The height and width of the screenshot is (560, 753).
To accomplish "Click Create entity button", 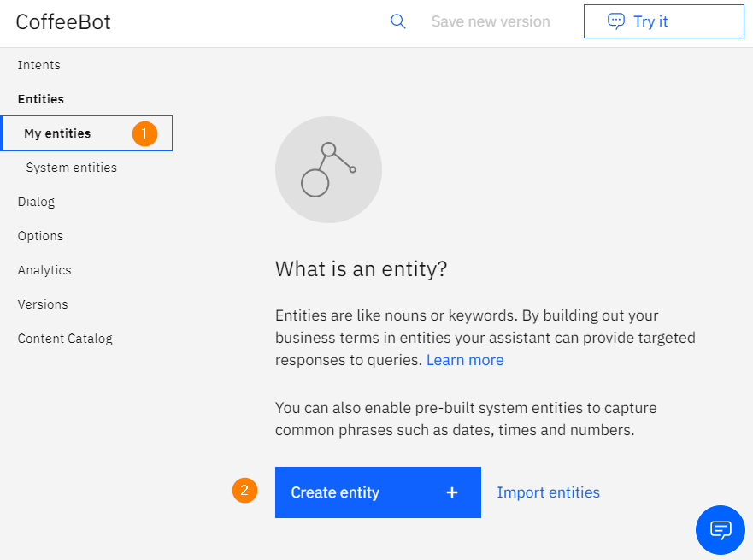I will [x=378, y=492].
